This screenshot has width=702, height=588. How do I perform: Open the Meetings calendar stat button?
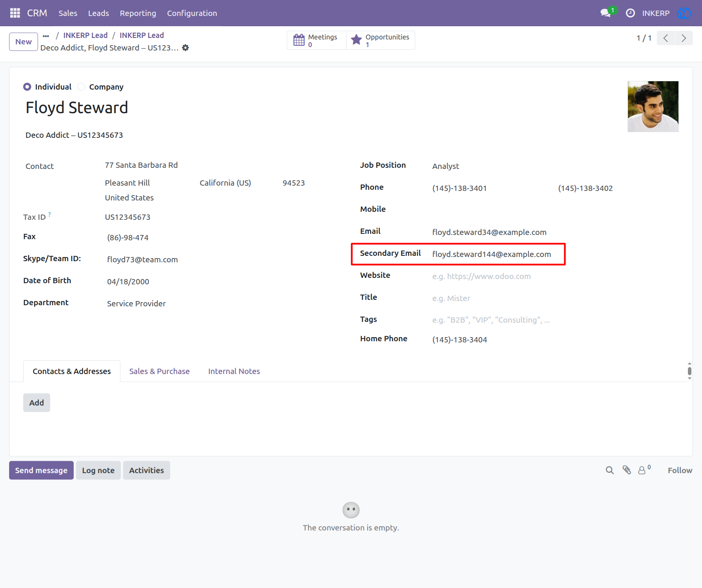click(316, 40)
